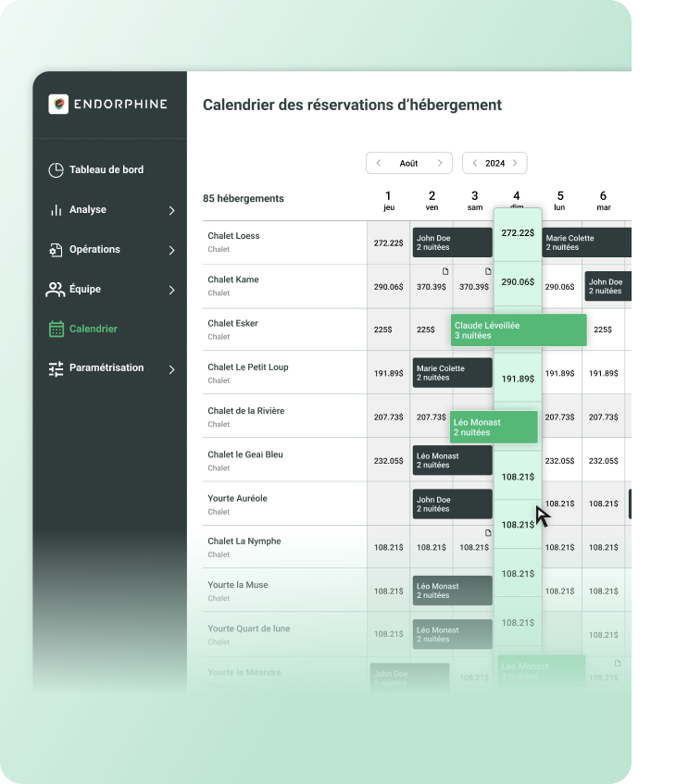The image size is (676, 784).
Task: Expand the Paramétrisation menu chevron
Action: (171, 369)
